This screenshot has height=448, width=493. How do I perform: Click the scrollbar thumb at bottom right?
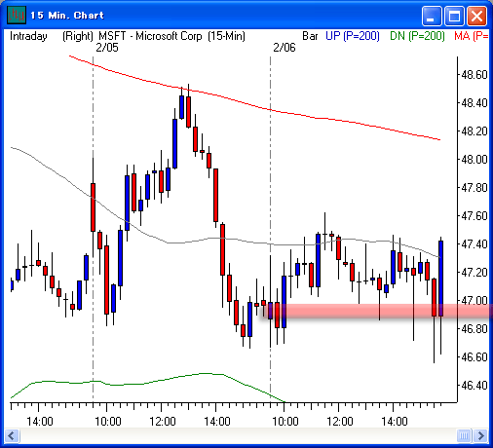(464, 435)
